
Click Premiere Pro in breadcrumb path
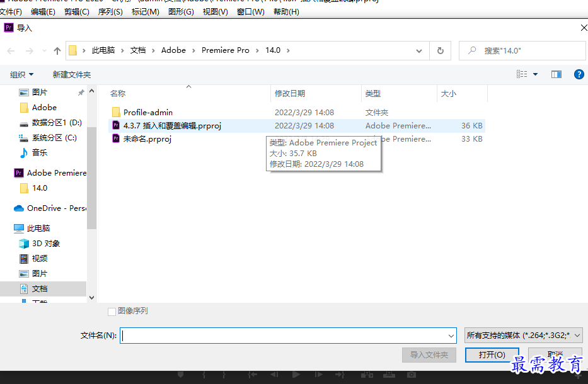coord(226,50)
